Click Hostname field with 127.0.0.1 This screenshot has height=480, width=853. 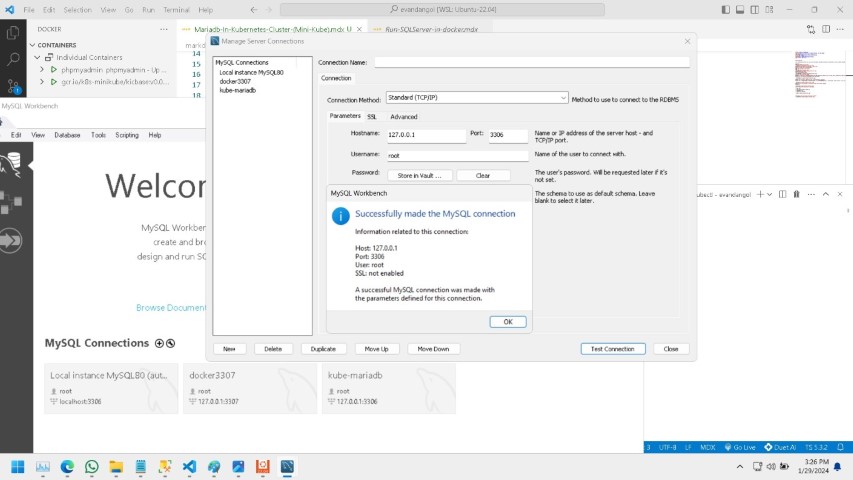coord(426,135)
